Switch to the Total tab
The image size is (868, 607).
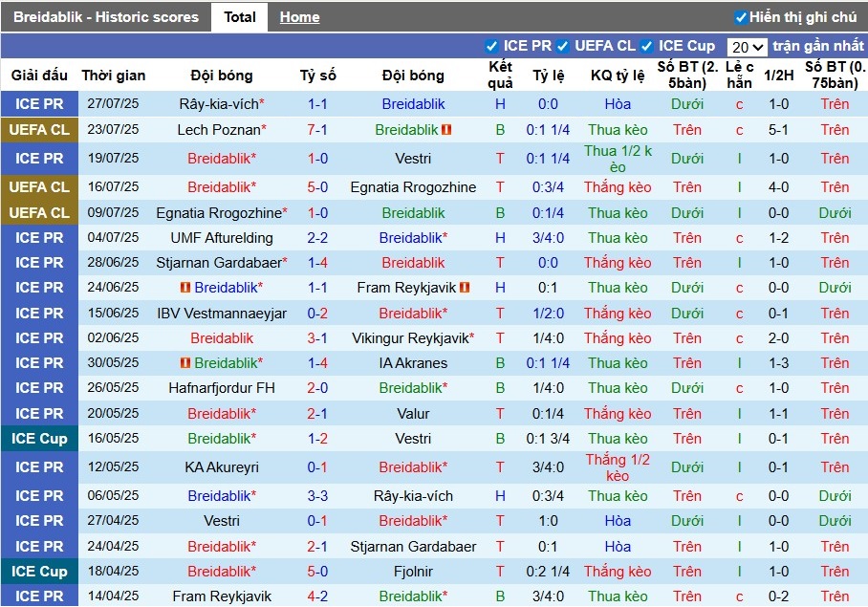click(240, 17)
